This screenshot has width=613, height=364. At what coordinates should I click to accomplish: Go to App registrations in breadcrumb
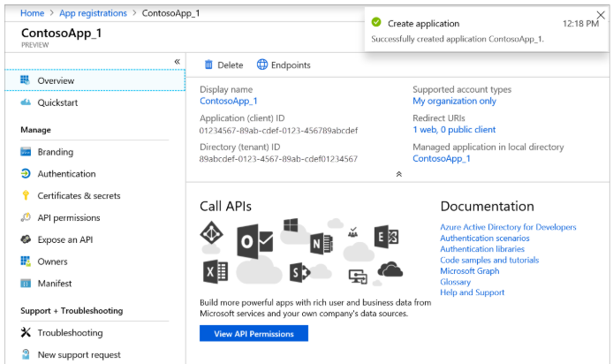[93, 13]
